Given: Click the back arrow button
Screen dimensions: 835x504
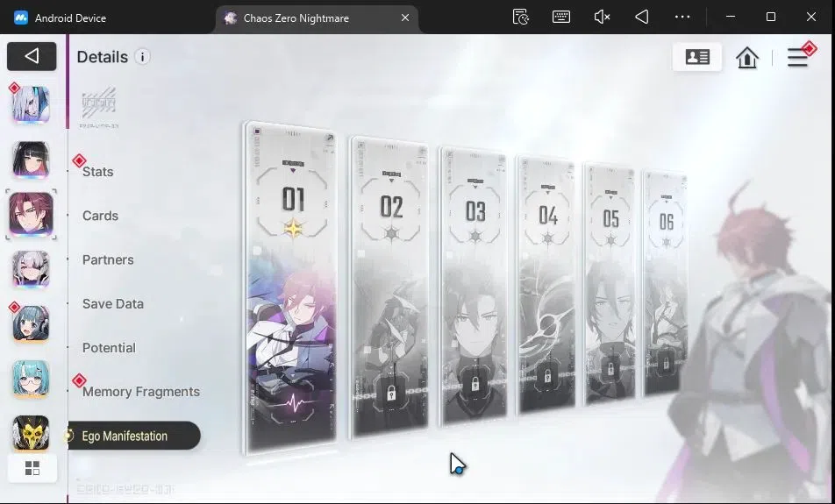Looking at the screenshot, I should (x=32, y=56).
